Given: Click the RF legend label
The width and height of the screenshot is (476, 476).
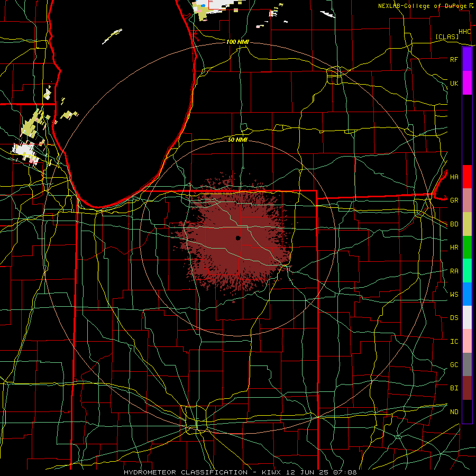Looking at the screenshot, I should (454, 59).
